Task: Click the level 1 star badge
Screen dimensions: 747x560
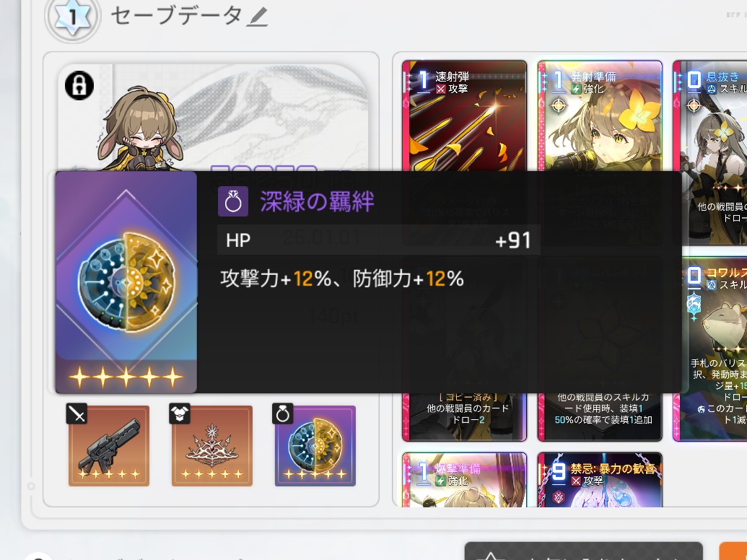Action: coord(72,17)
